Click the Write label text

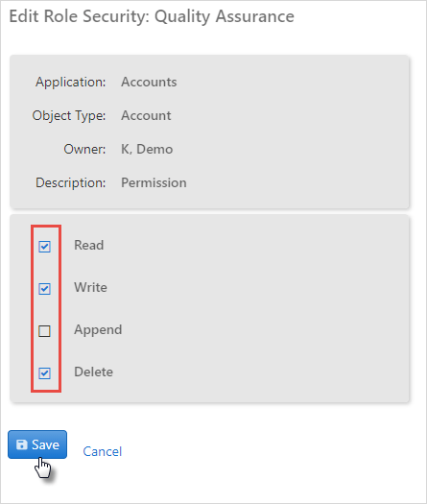click(90, 287)
